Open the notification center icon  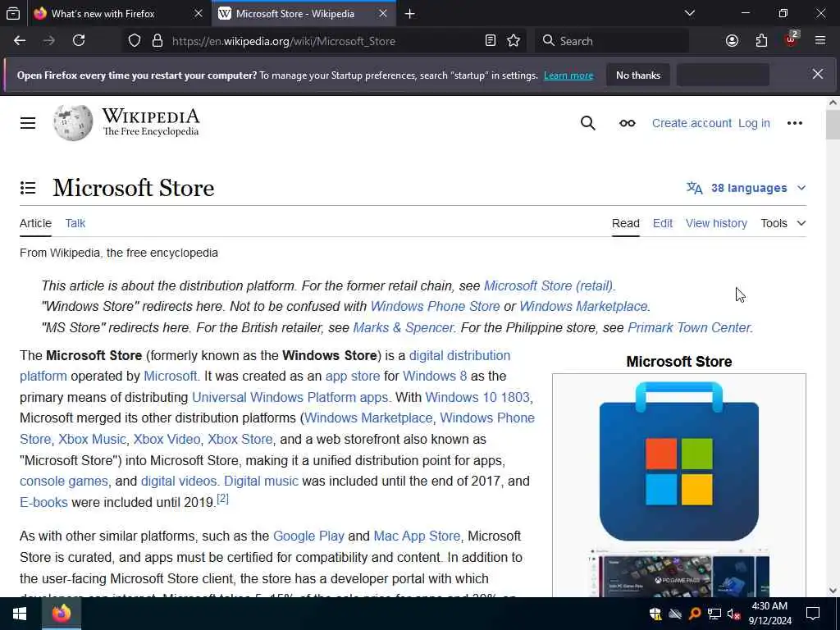click(813, 614)
